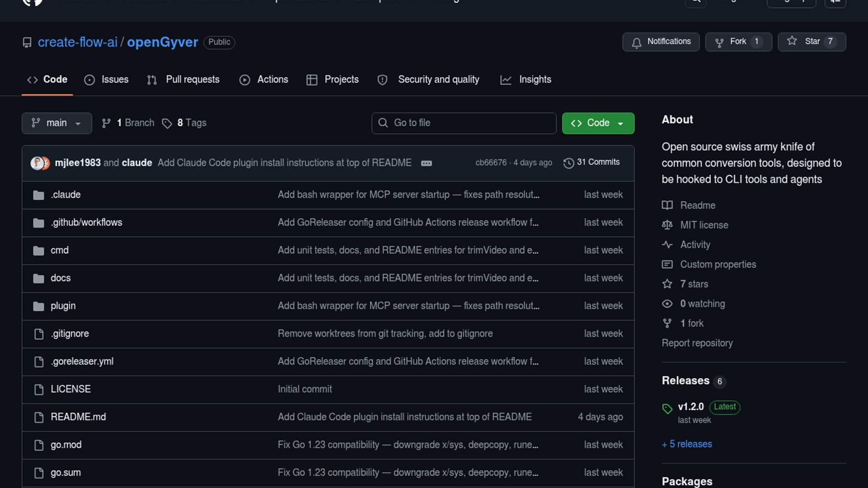The image size is (868, 488).
Task: Open the README.md file
Action: 78,417
